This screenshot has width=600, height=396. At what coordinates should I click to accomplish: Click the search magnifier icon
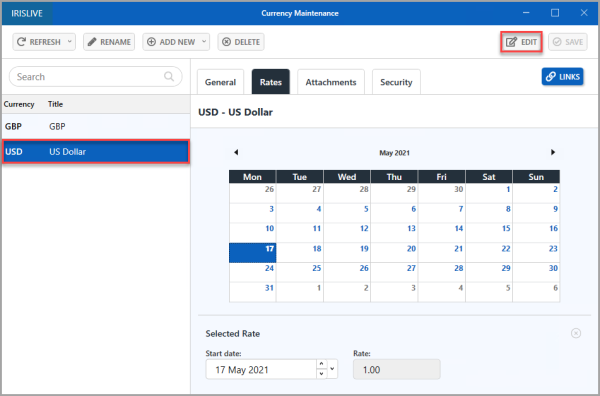click(169, 76)
